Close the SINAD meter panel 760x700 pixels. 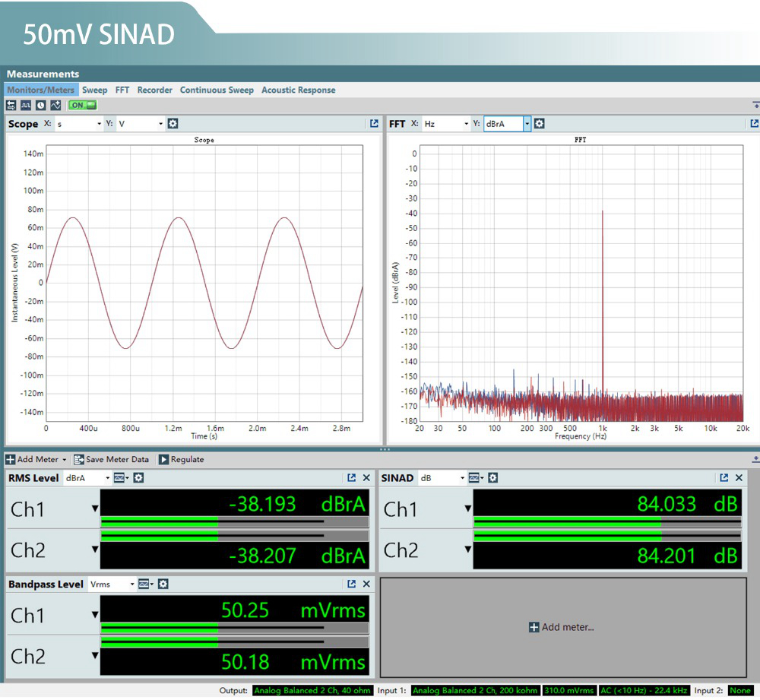[x=739, y=478]
